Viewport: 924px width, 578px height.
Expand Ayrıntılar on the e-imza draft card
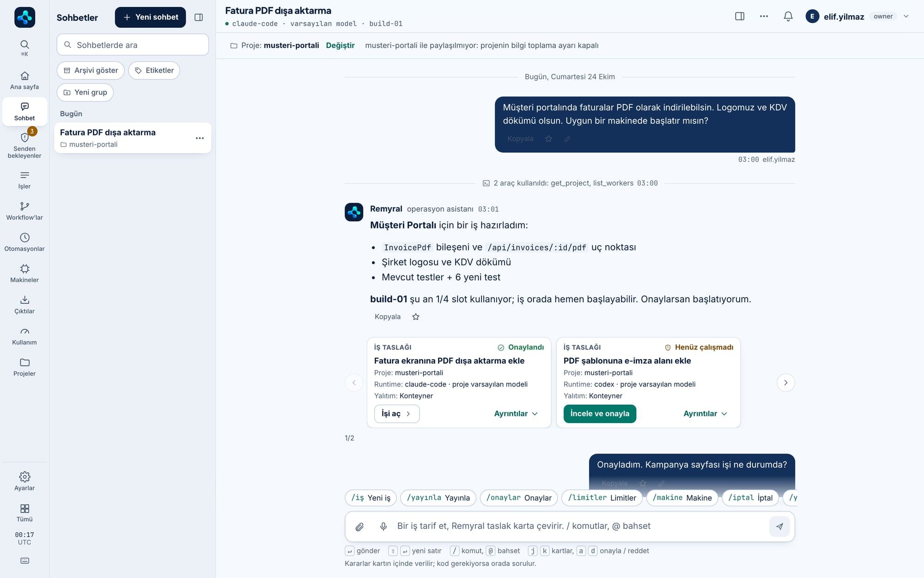705,414
